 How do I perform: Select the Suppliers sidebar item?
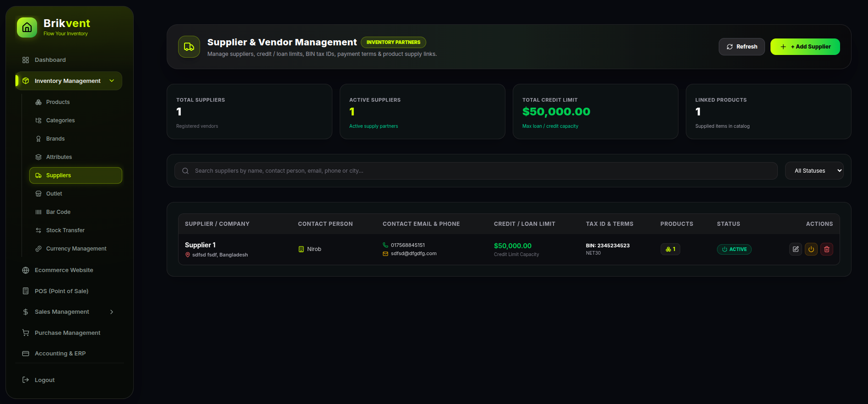click(x=76, y=175)
